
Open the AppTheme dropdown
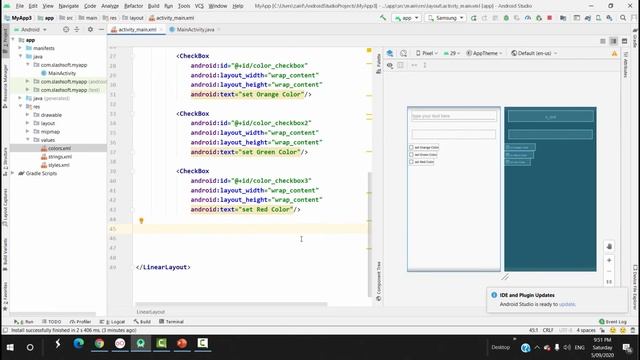pyautogui.click(x=484, y=53)
